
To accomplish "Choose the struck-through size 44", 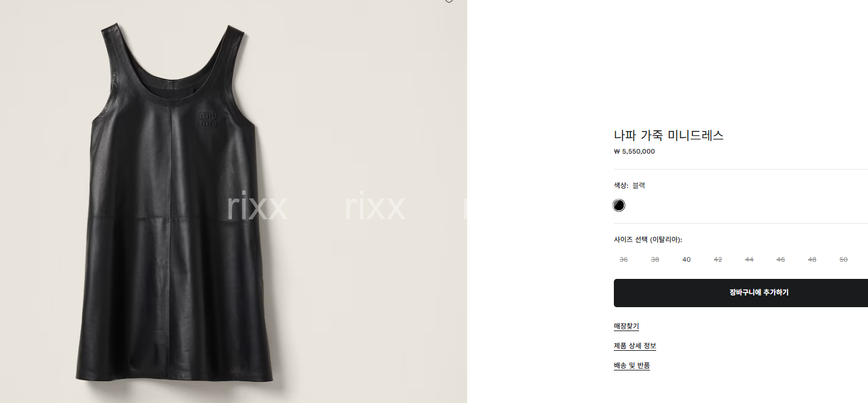I will tap(749, 259).
